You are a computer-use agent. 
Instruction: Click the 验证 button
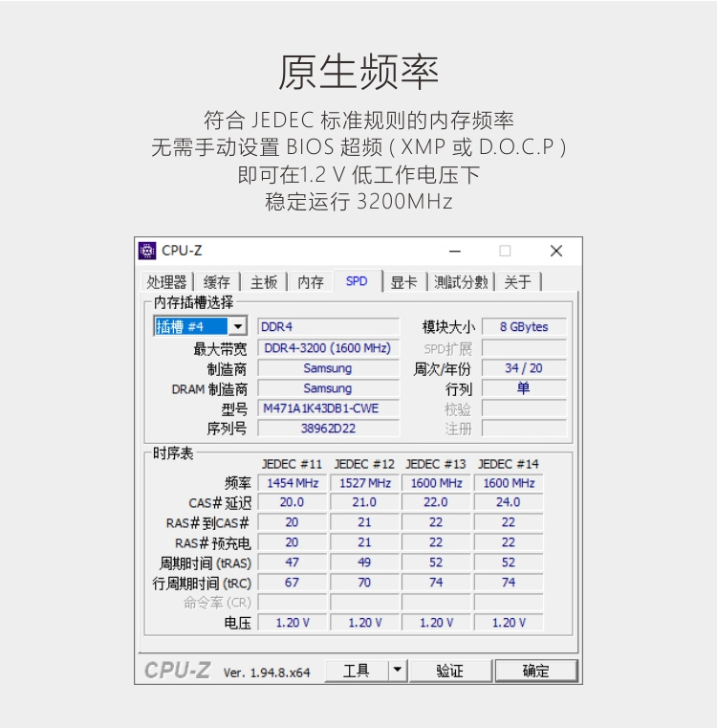tap(450, 671)
